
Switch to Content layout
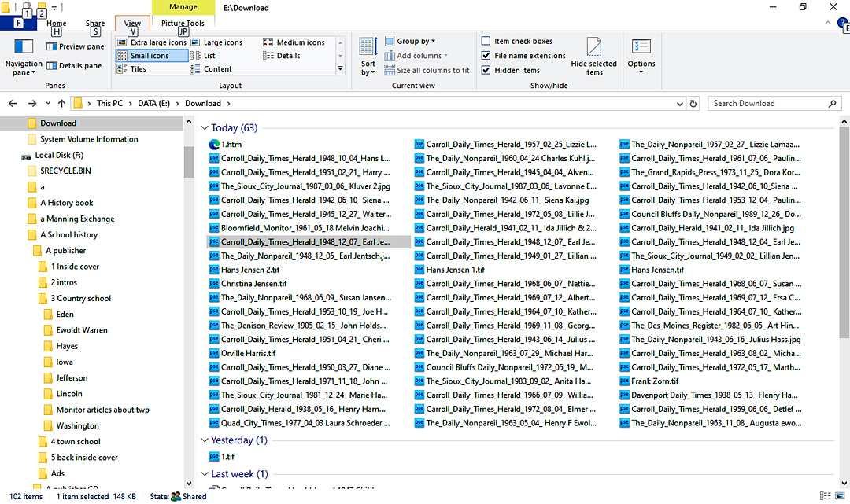(x=211, y=68)
